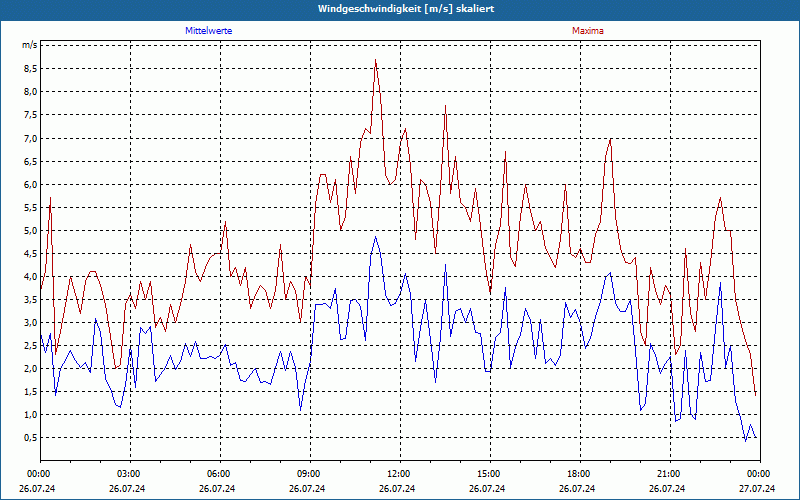Click the 1,0 y-axis value
This screenshot has width=800, height=500.
31,415
